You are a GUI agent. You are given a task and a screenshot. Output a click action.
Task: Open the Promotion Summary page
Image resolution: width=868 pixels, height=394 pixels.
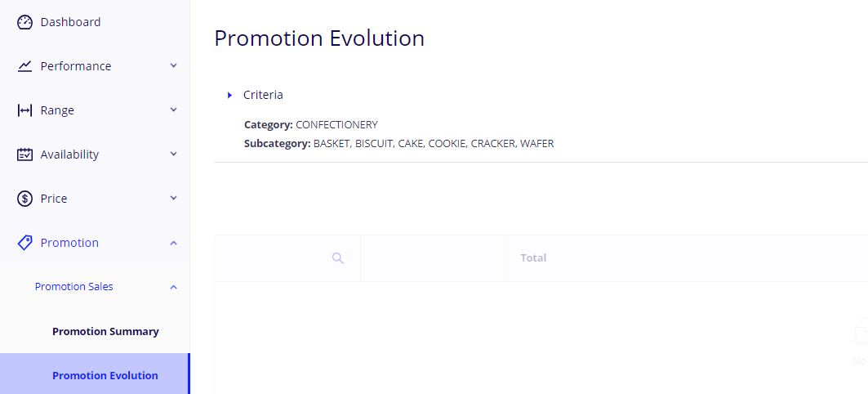tap(105, 332)
